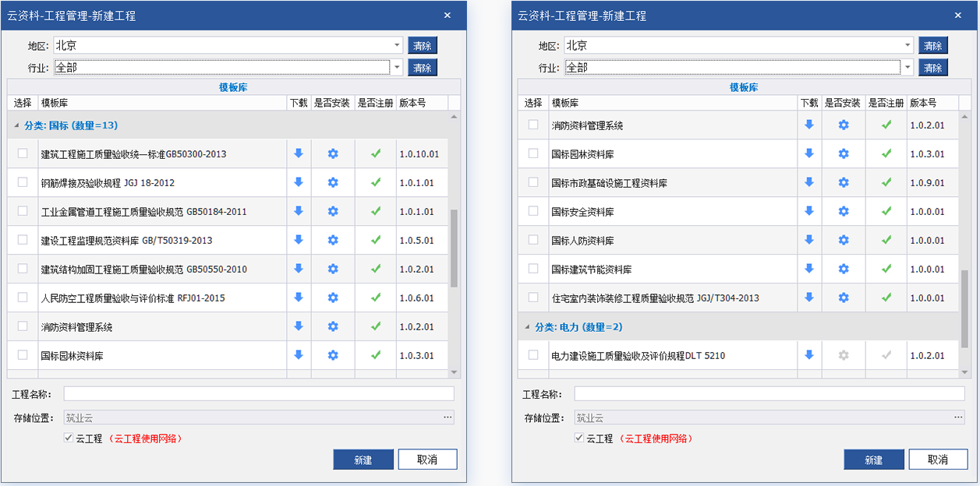Collapse the 分类: 国标 (数量=13) group
The image size is (980, 486).
[17, 125]
